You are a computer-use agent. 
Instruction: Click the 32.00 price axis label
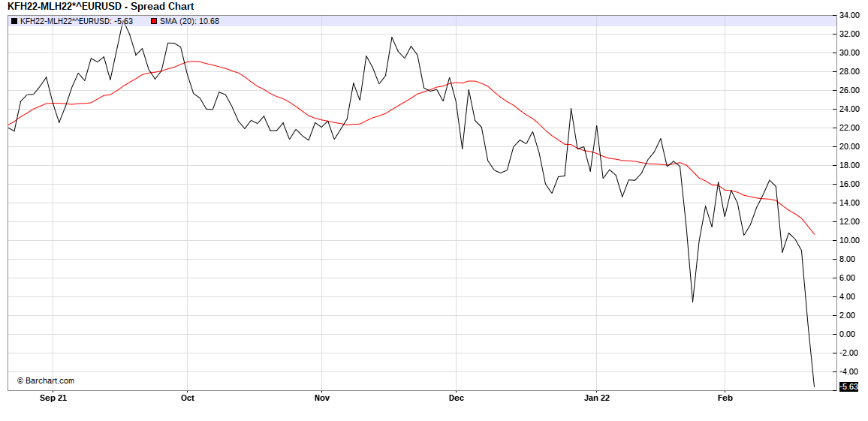pyautogui.click(x=849, y=35)
